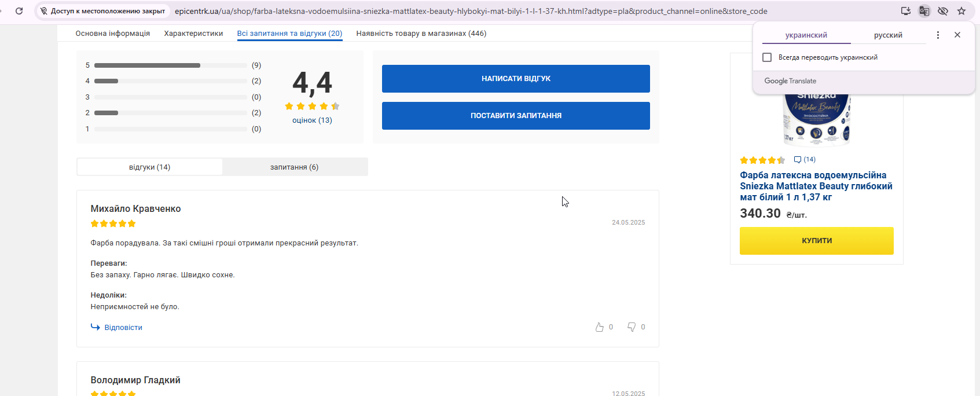Switch to запитання (6) tab
The image size is (980, 396).
295,167
